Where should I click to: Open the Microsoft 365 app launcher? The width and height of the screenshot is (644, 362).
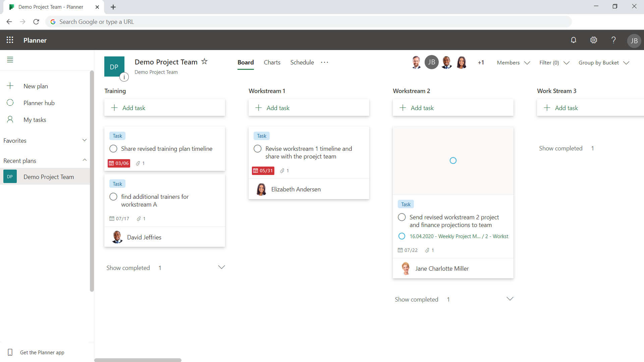[x=10, y=40]
